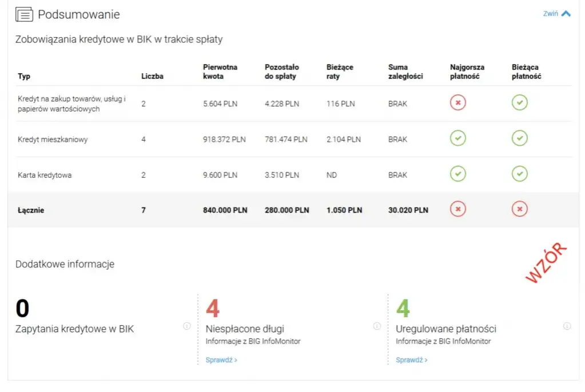Viewport: 585px width, 392px height.
Task: Open info icon beside Uregulowane płatności
Action: click(x=567, y=326)
